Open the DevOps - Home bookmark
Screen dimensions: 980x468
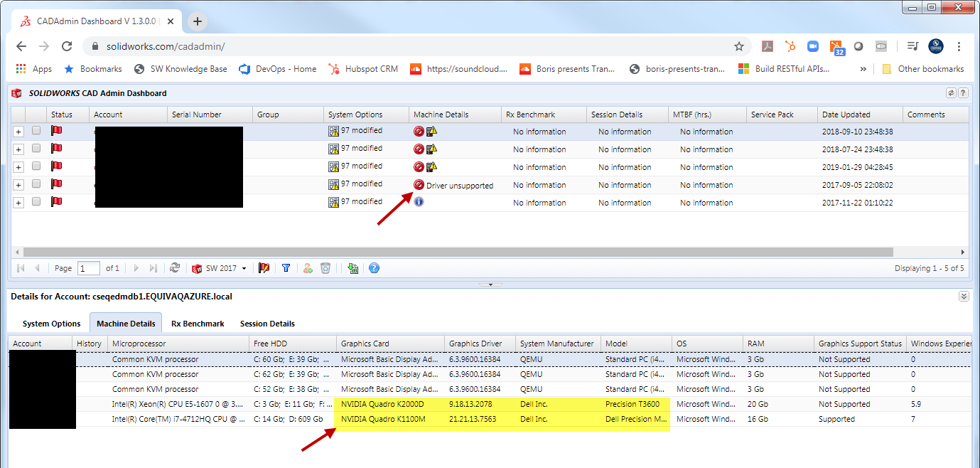pyautogui.click(x=278, y=69)
